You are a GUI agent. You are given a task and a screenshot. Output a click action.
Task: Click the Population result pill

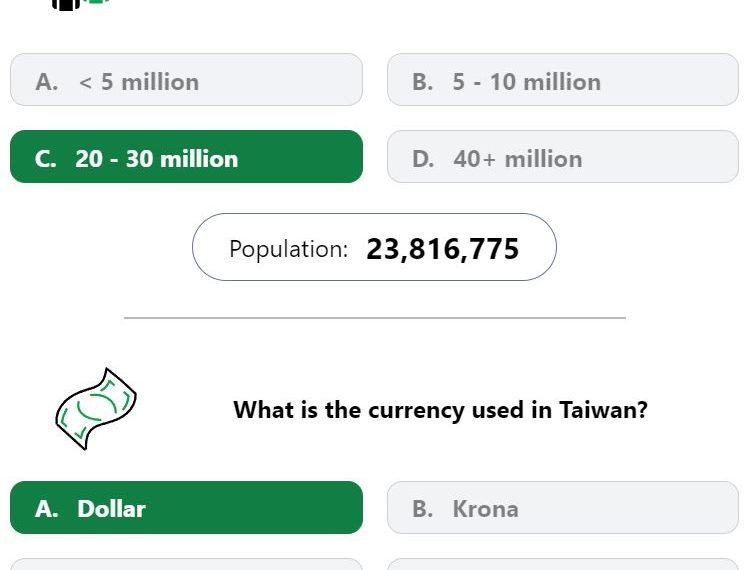click(x=375, y=247)
